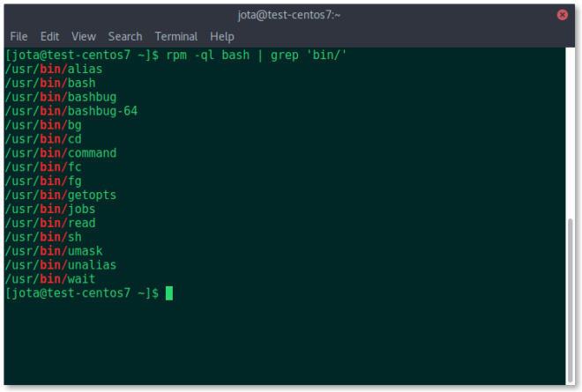Open the Search menu
Screen dimensions: 582x392
click(125, 36)
